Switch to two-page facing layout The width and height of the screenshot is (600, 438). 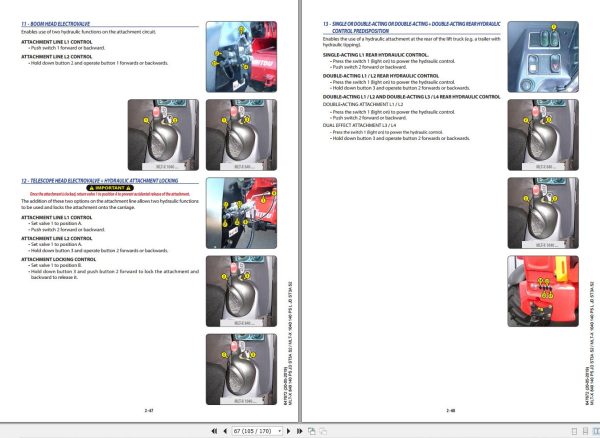coord(596,431)
